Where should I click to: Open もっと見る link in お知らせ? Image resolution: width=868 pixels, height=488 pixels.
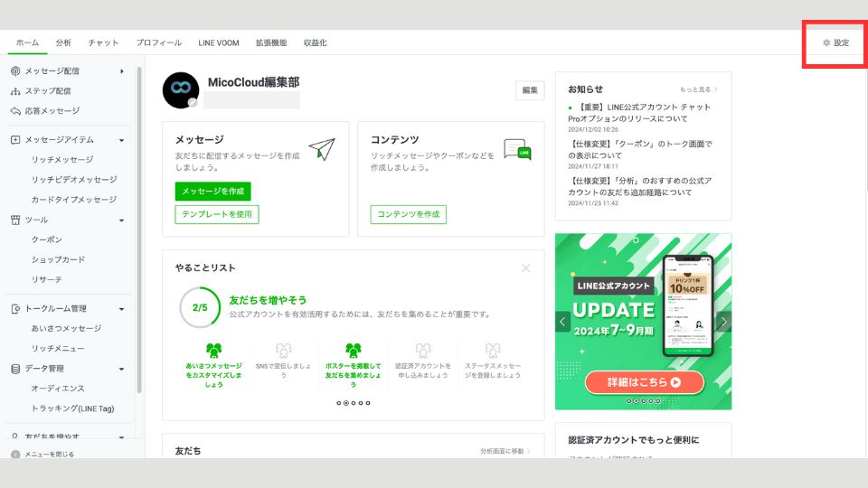click(699, 89)
